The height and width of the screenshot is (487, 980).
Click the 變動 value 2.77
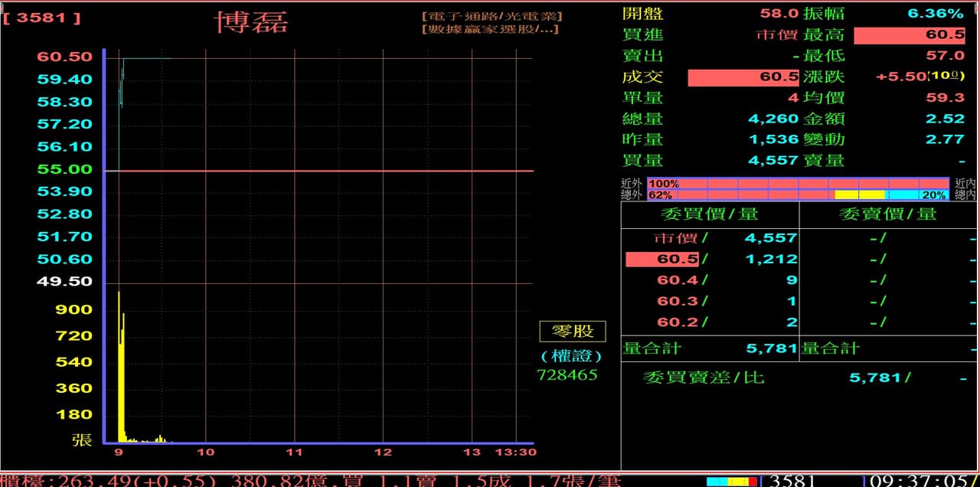946,139
